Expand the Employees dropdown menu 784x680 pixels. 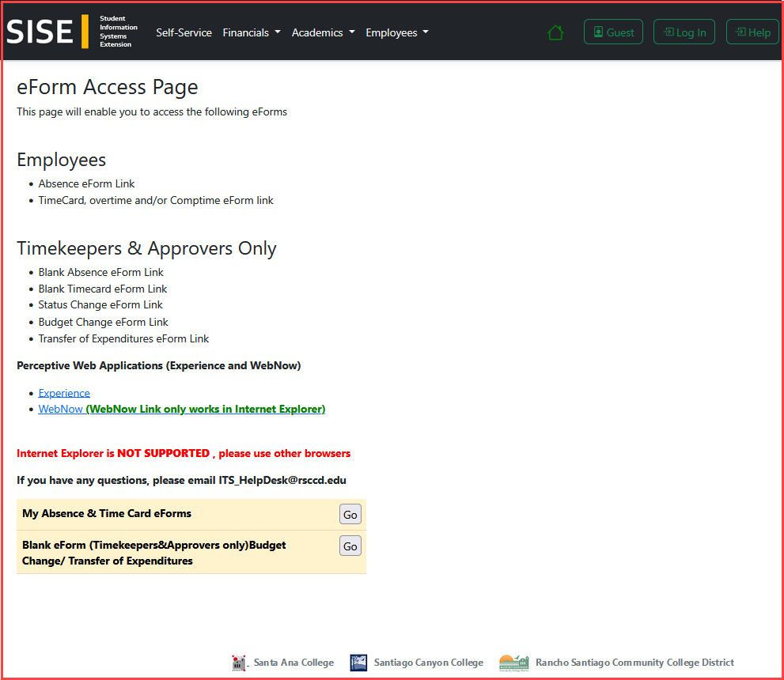[x=396, y=32]
